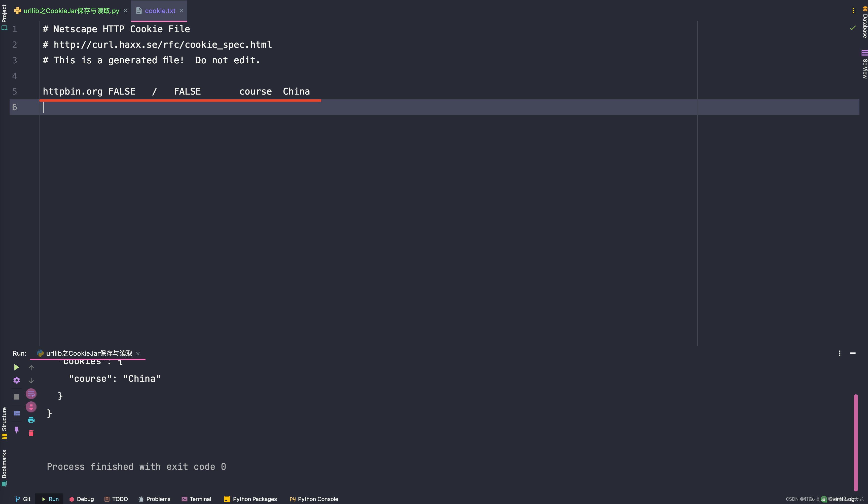
Task: Click the "China" value in line 5
Action: pos(296,92)
